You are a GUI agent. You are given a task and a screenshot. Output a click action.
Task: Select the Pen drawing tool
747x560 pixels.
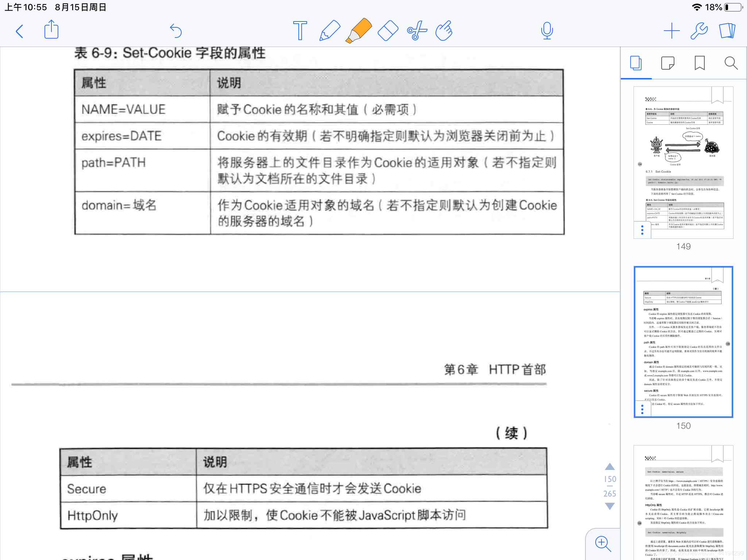click(x=329, y=31)
